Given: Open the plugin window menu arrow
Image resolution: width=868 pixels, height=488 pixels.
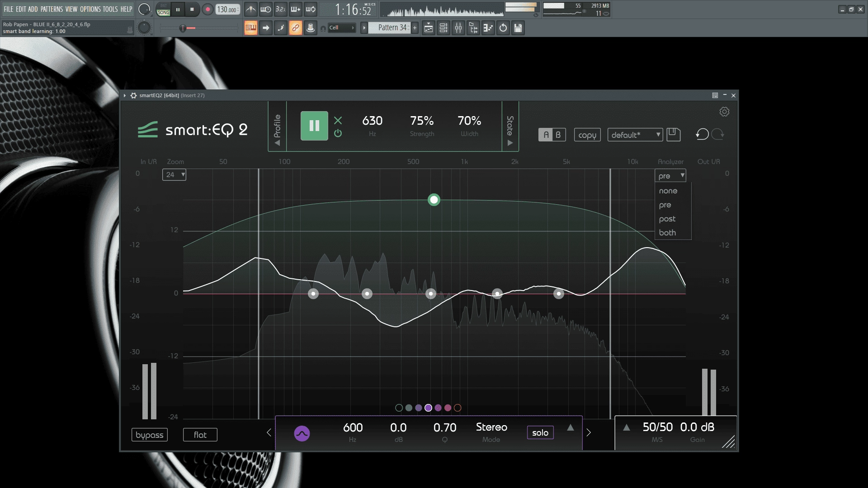Looking at the screenshot, I should (124, 95).
